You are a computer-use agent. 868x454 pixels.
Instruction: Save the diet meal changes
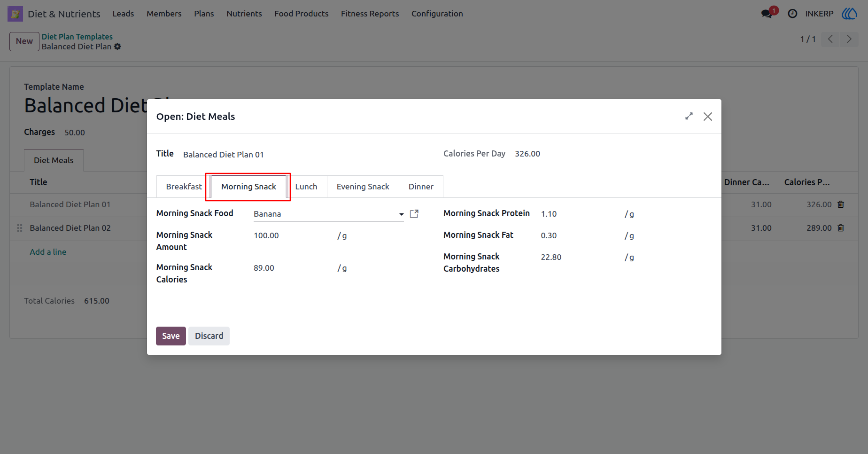pos(171,336)
